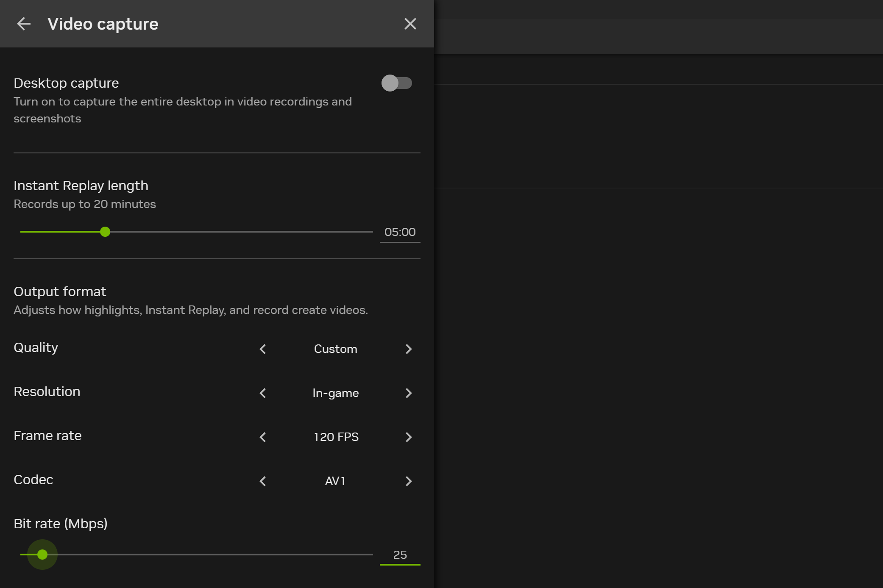The width and height of the screenshot is (883, 588).
Task: Click the Video capture title
Action: click(103, 24)
